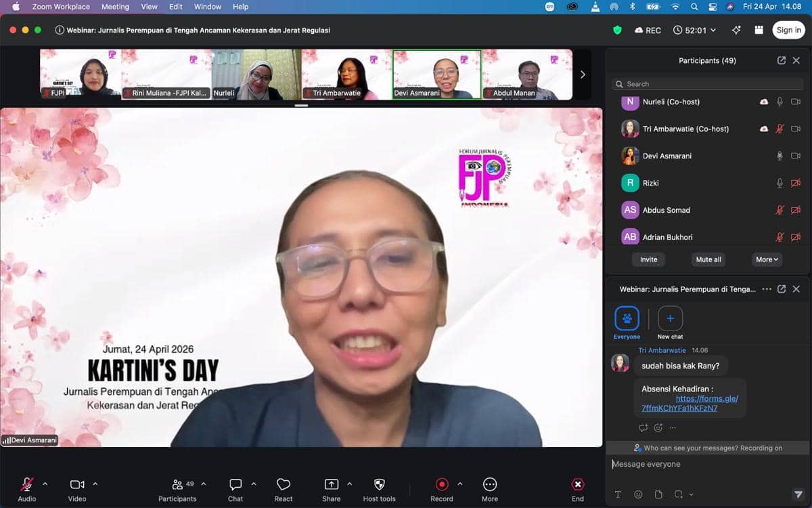Mute Devi Asmarani's microphone in the participants list
812x508 pixels.
(x=780, y=156)
